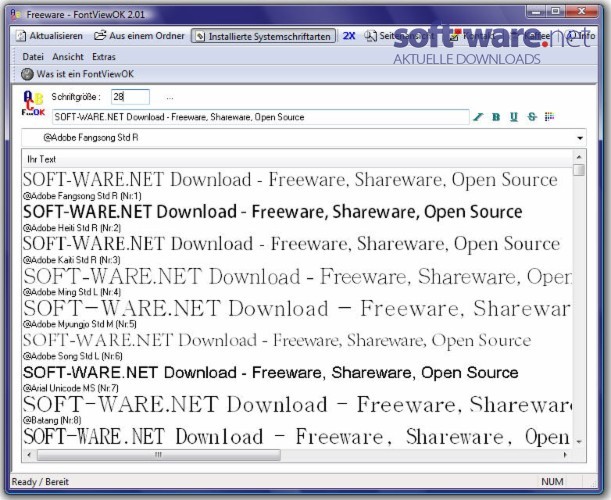
Task: Close the FontViewOK window
Action: point(581,12)
